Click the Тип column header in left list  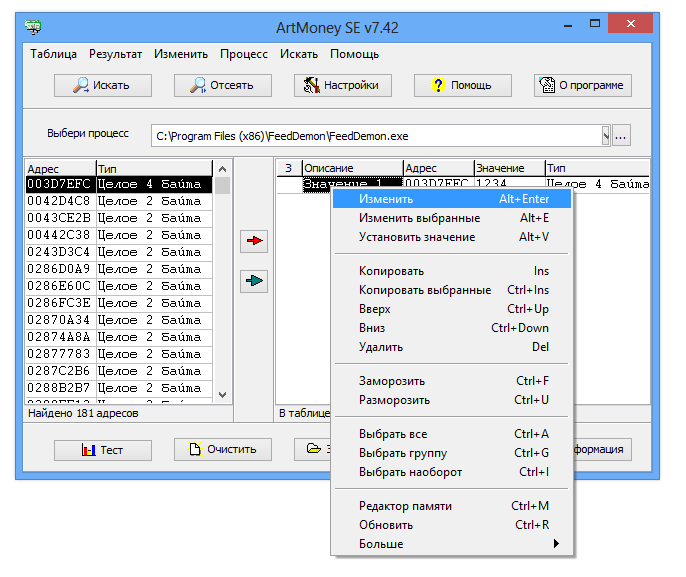(x=154, y=168)
